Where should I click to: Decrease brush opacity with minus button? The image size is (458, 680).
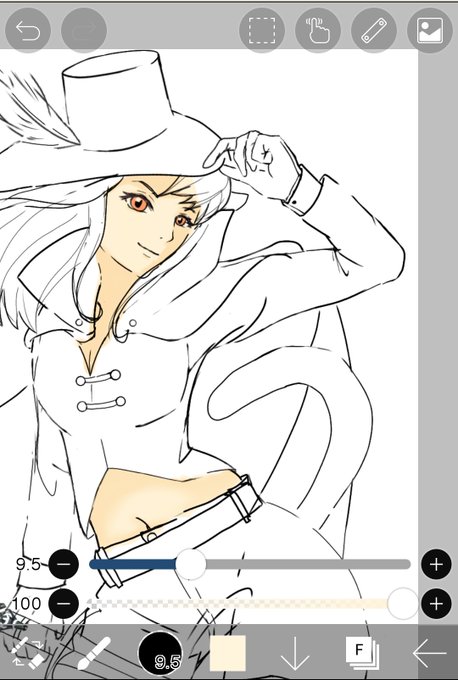(x=64, y=603)
